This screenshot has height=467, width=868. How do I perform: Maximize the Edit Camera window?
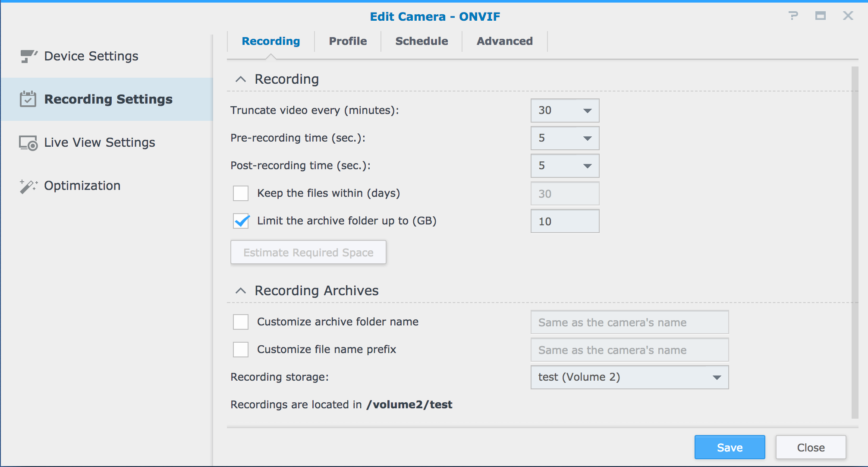(x=820, y=16)
